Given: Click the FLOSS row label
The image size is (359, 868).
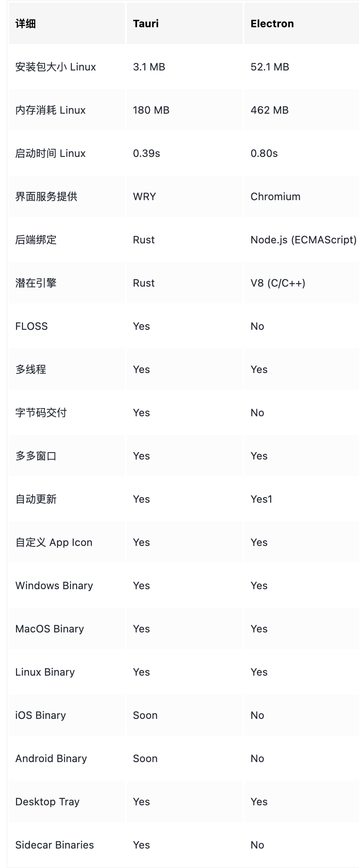Looking at the screenshot, I should click(x=31, y=326).
